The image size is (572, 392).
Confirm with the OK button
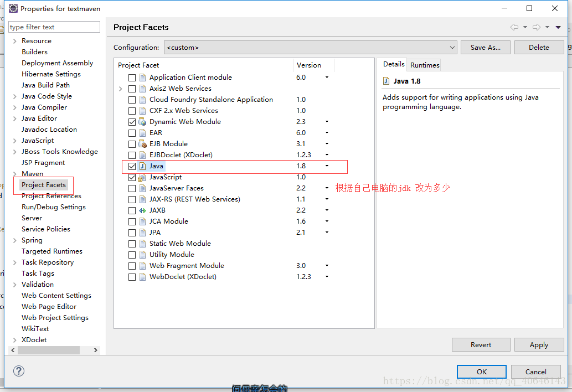tap(482, 372)
